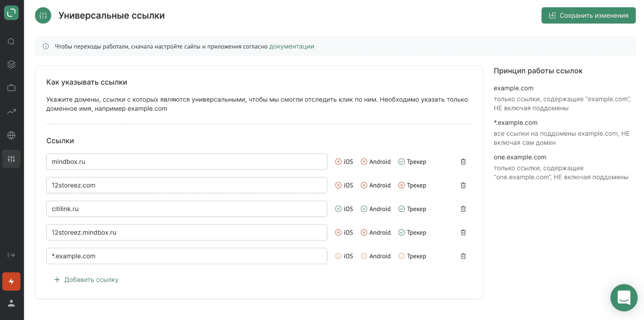The image size is (644, 320).
Task: Click the red lightning bolt sidebar button
Action: tap(11, 281)
